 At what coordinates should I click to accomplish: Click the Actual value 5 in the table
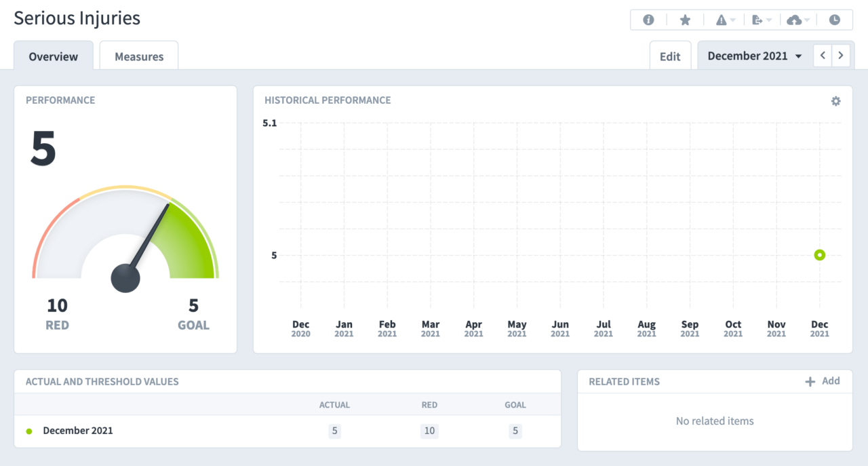(x=334, y=431)
